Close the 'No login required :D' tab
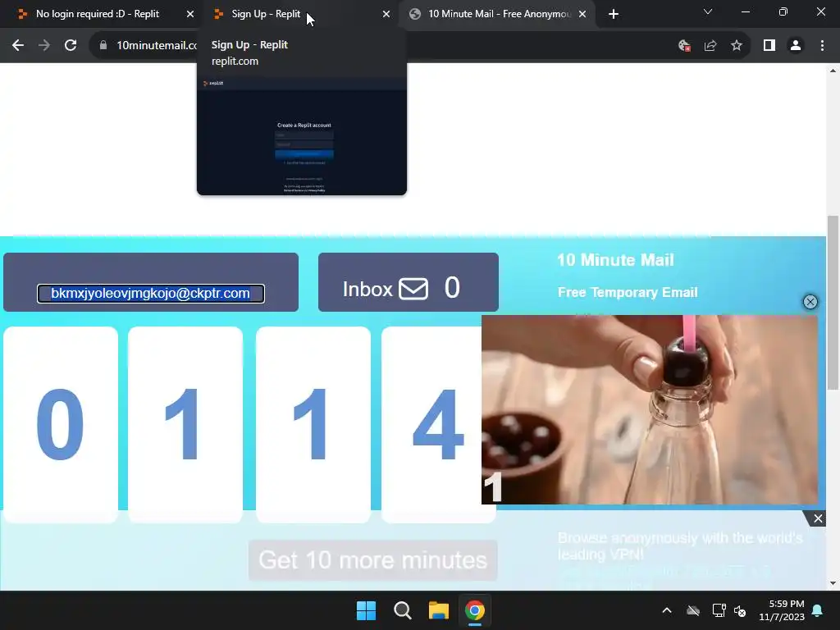The width and height of the screenshot is (840, 630). (x=190, y=14)
